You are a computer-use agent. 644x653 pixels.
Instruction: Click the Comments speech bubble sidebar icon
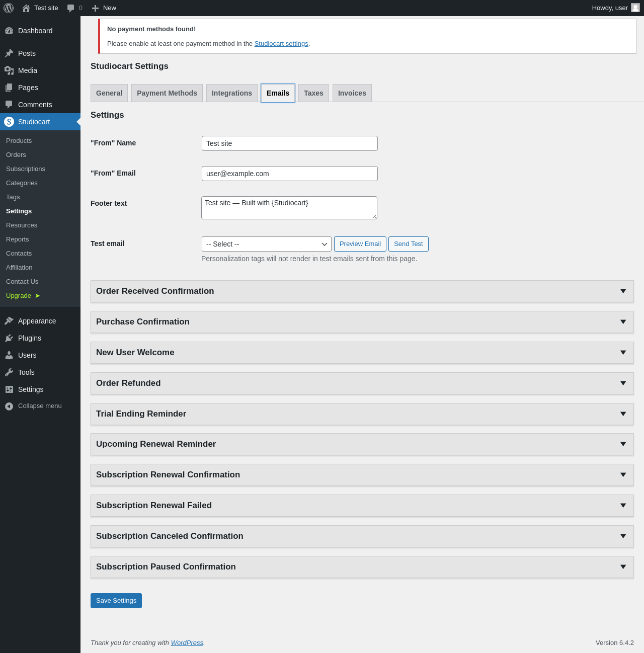click(x=9, y=105)
